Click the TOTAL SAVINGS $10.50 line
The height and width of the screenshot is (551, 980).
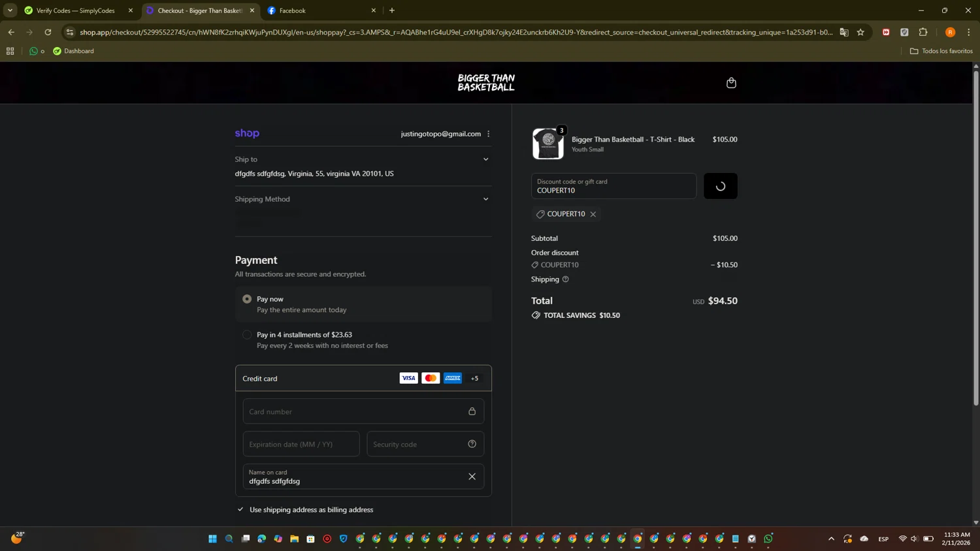(x=576, y=315)
